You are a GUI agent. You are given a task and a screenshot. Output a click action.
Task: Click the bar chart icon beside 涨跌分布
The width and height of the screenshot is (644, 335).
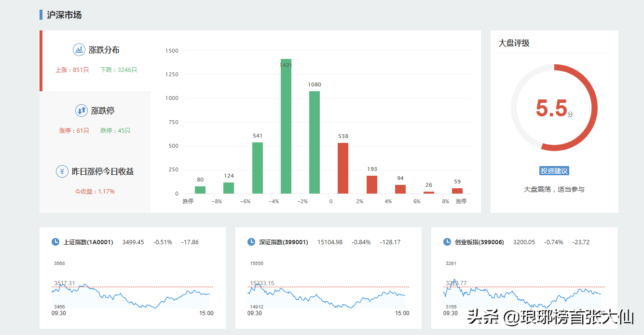coord(79,50)
